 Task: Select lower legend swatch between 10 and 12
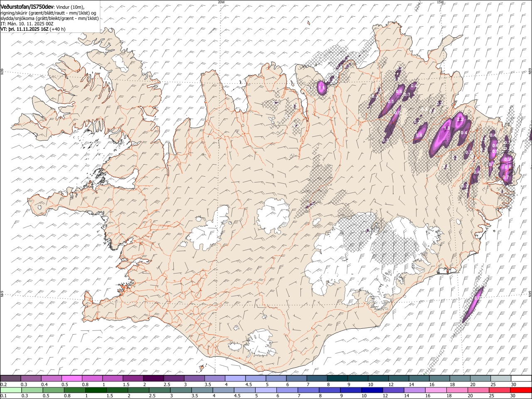coord(372,390)
